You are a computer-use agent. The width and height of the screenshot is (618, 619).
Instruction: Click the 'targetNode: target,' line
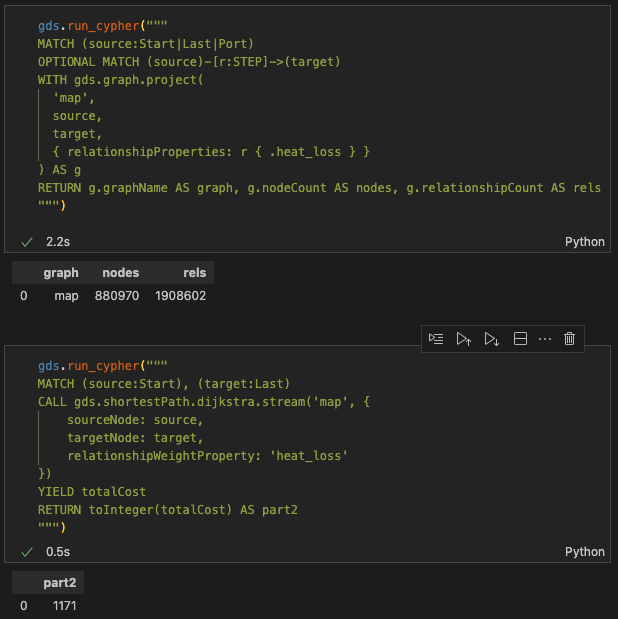coord(135,438)
